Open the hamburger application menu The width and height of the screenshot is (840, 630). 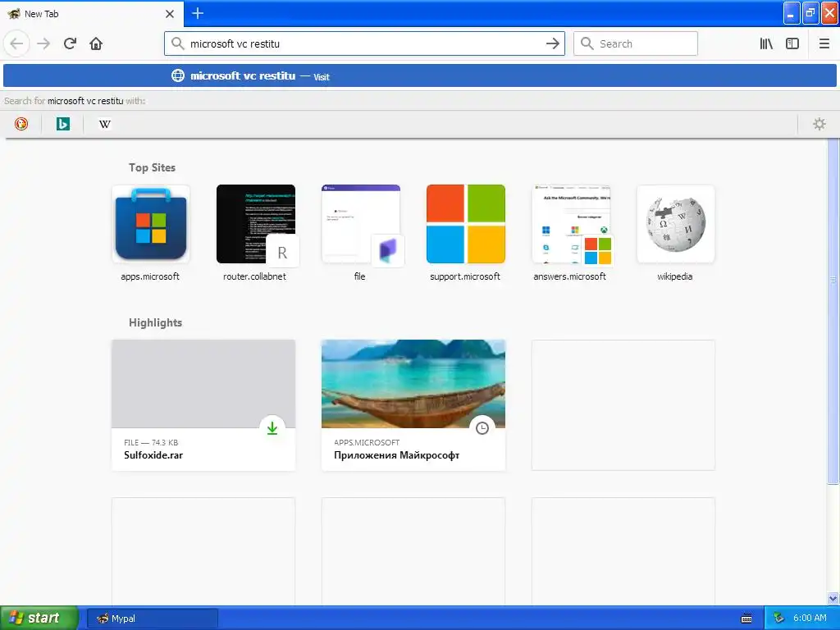[x=824, y=43]
